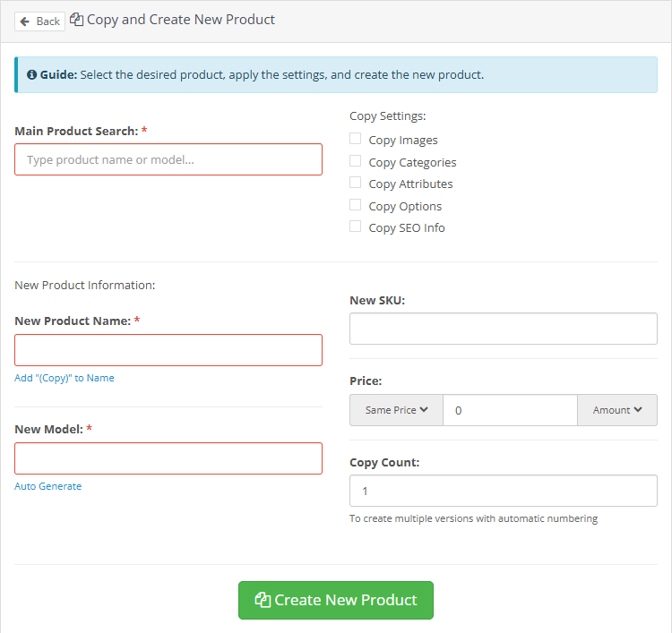The image size is (672, 633).
Task: Tick the Copy Categories checkbox
Action: coord(356,161)
